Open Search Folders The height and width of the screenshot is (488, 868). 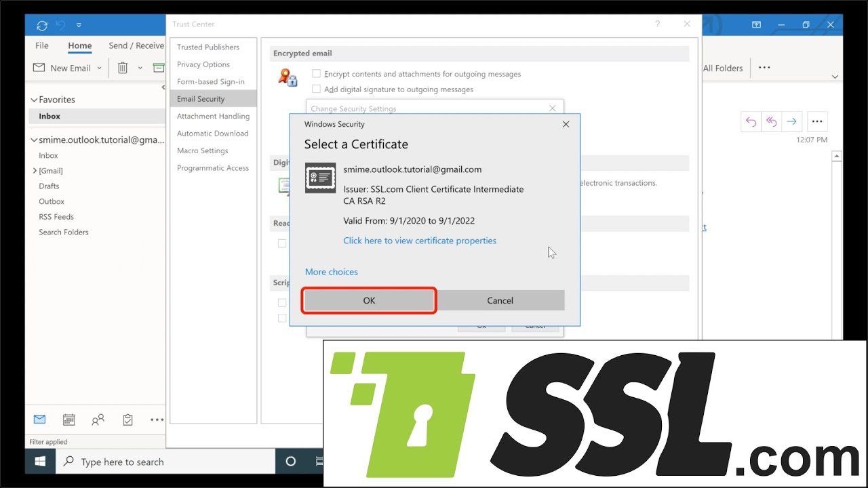(x=64, y=232)
